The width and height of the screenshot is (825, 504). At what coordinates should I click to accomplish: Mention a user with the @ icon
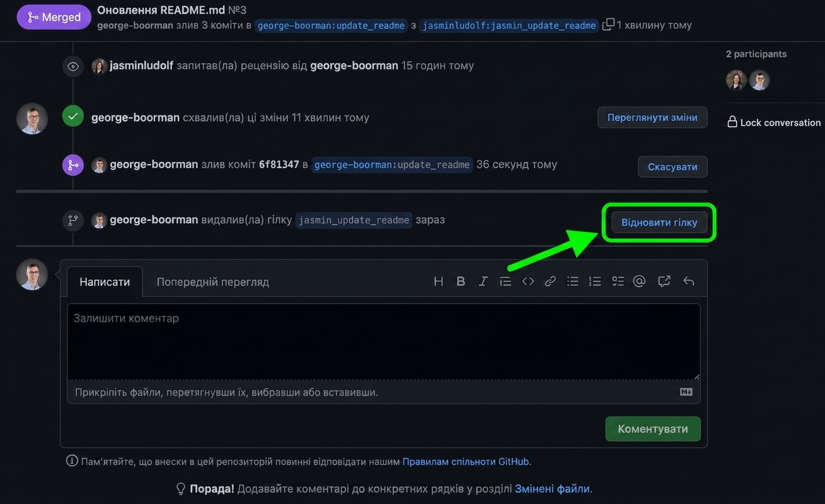point(640,282)
